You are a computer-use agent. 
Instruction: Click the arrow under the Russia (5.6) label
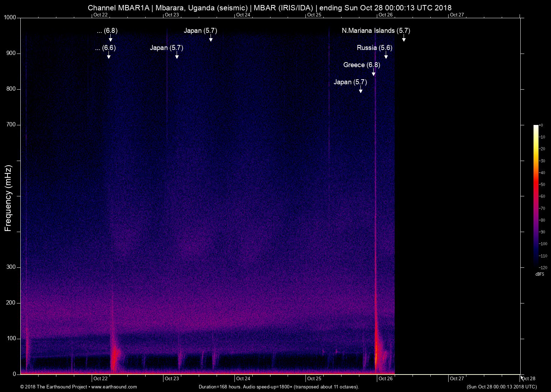(x=386, y=55)
